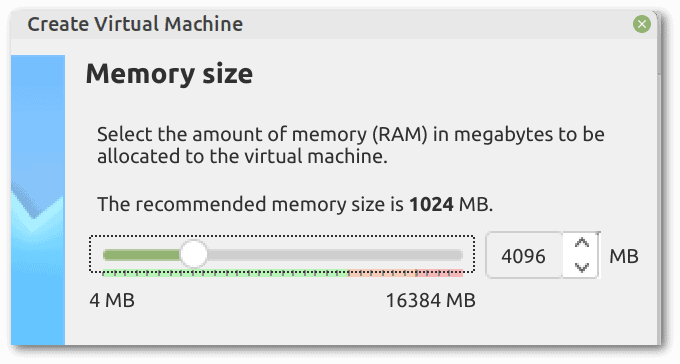Click the 4 MB minimum label
The width and height of the screenshot is (680, 364).
[112, 300]
